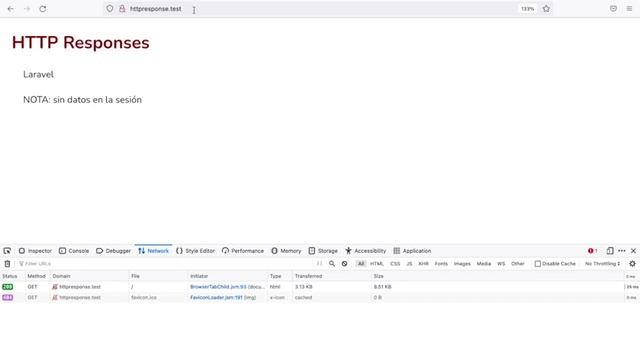Viewport: 640px width, 360px height.
Task: Open the Memory tab
Action: pyautogui.click(x=286, y=251)
